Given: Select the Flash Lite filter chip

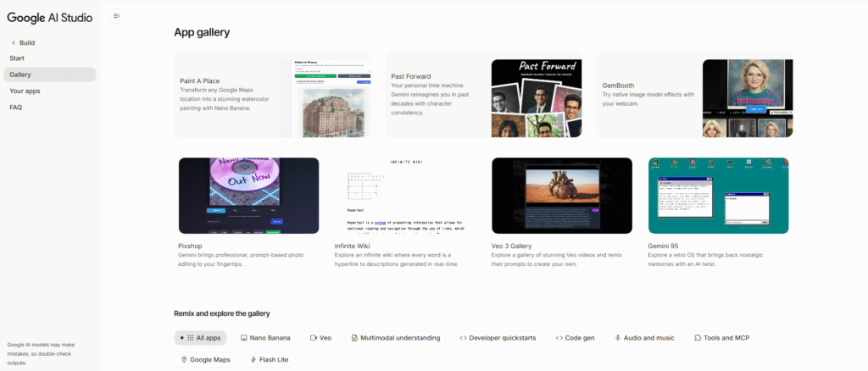Looking at the screenshot, I should (270, 360).
